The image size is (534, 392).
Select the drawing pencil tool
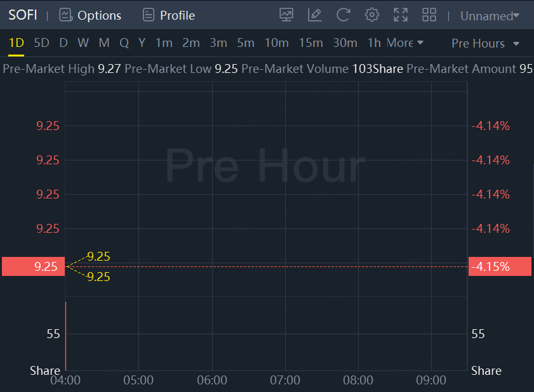(314, 15)
